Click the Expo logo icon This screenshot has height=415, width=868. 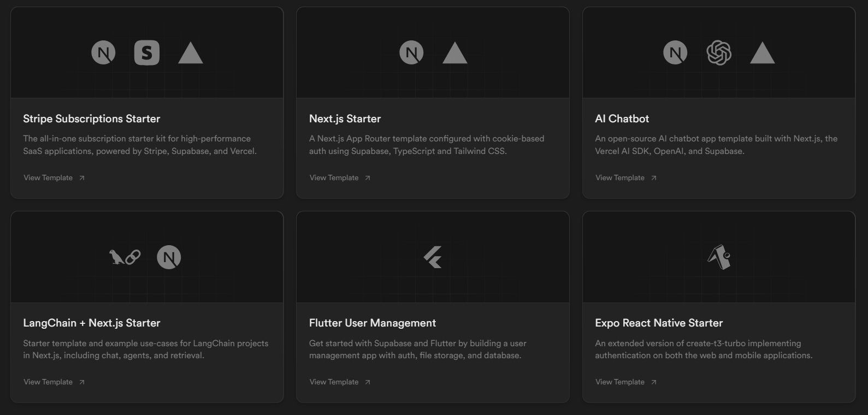(719, 257)
